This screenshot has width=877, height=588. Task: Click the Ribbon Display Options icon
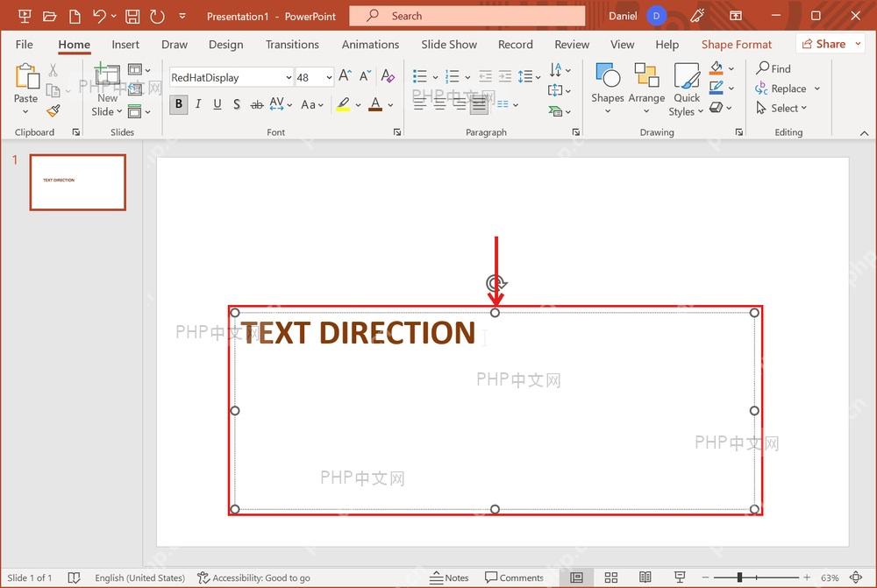[x=736, y=16]
